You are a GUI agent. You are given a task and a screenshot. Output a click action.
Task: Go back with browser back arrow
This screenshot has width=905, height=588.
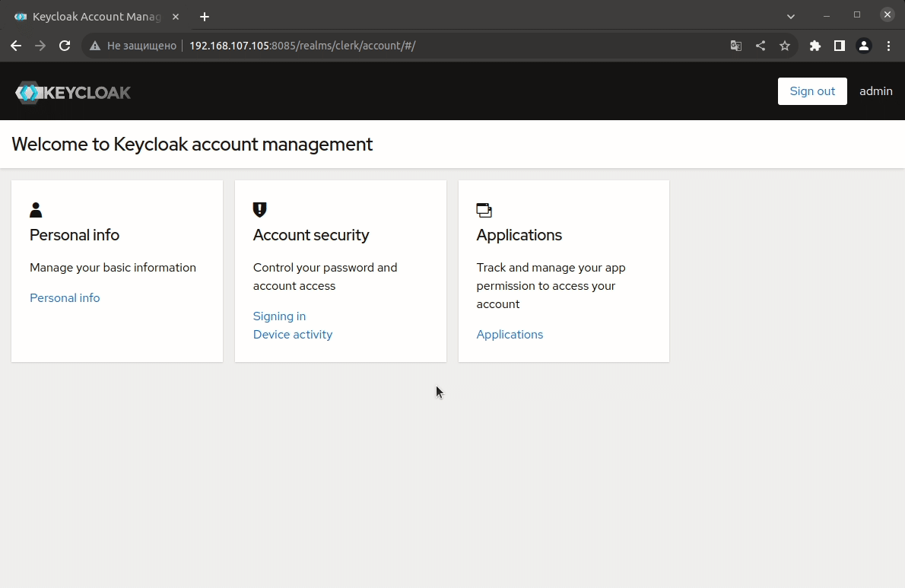pos(15,46)
